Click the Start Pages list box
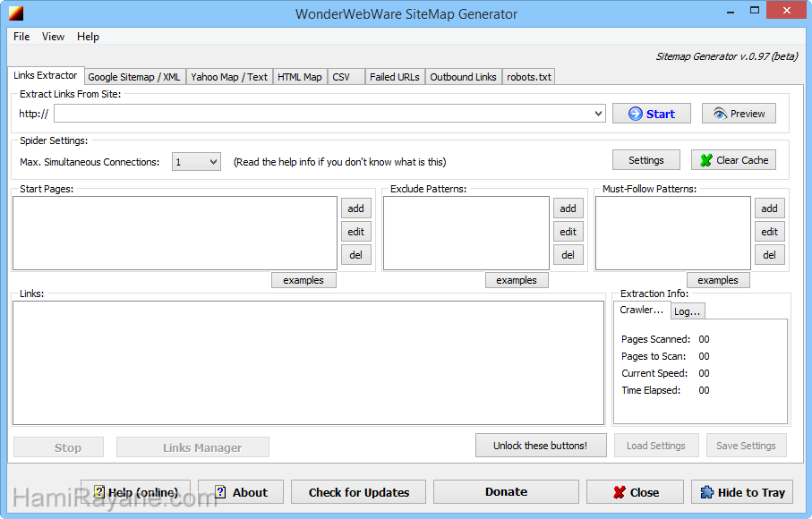The image size is (812, 519). pyautogui.click(x=175, y=233)
